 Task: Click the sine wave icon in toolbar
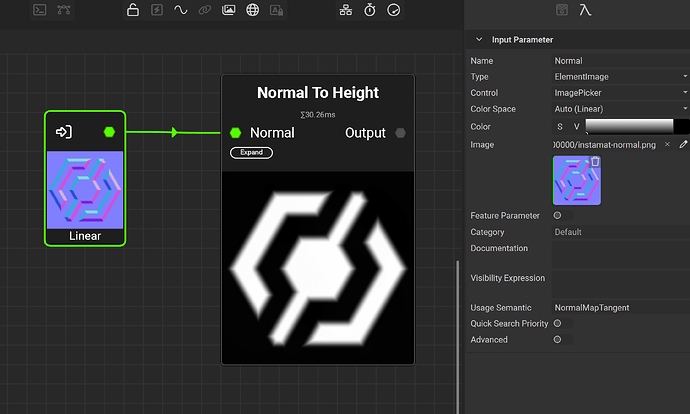181,10
